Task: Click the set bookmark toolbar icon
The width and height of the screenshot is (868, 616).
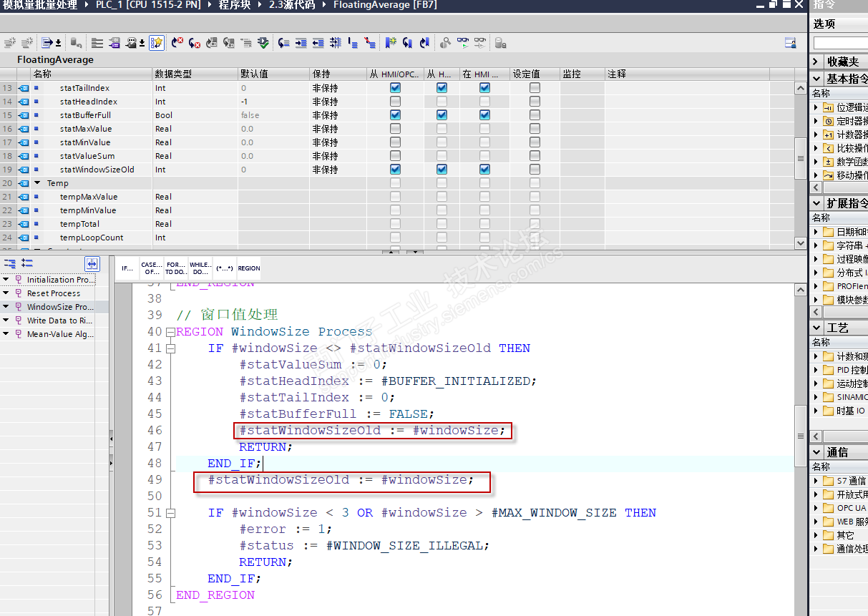Action: point(391,43)
